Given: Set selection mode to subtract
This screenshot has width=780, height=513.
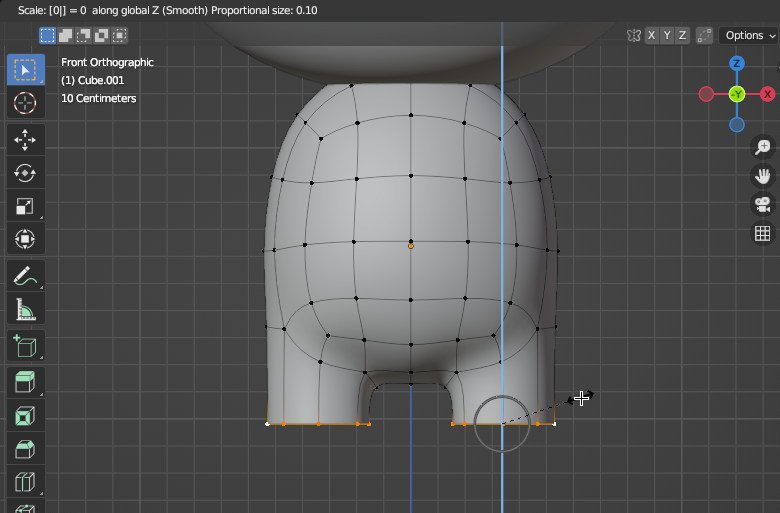Looking at the screenshot, I should click(x=83, y=35).
